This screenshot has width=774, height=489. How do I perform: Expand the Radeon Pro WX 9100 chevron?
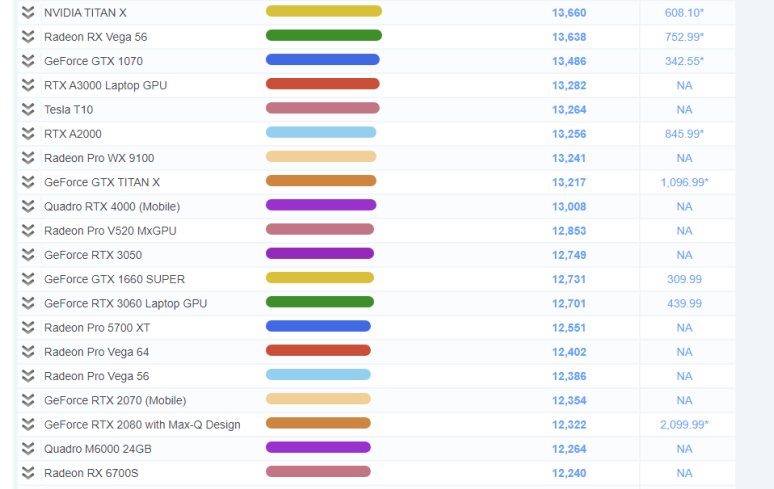(28, 158)
